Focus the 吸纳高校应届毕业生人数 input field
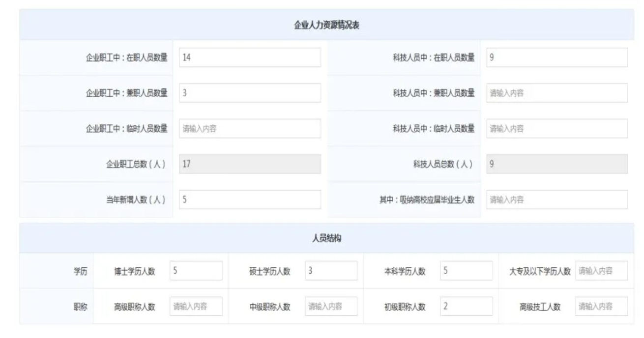Image resolution: width=644 pixels, height=338 pixels. [x=557, y=199]
